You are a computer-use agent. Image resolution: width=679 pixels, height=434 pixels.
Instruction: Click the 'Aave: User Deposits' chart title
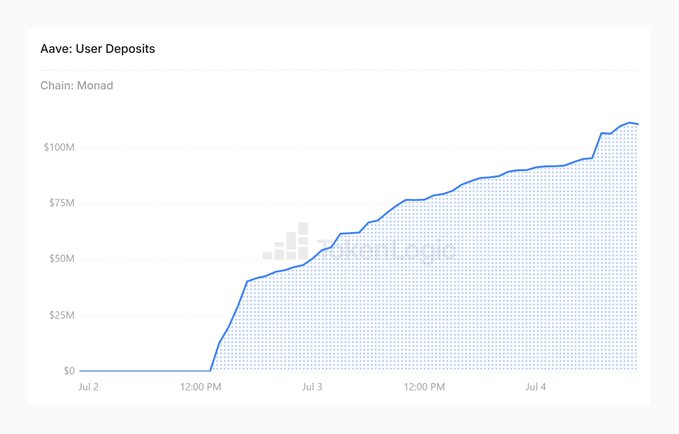(x=97, y=49)
